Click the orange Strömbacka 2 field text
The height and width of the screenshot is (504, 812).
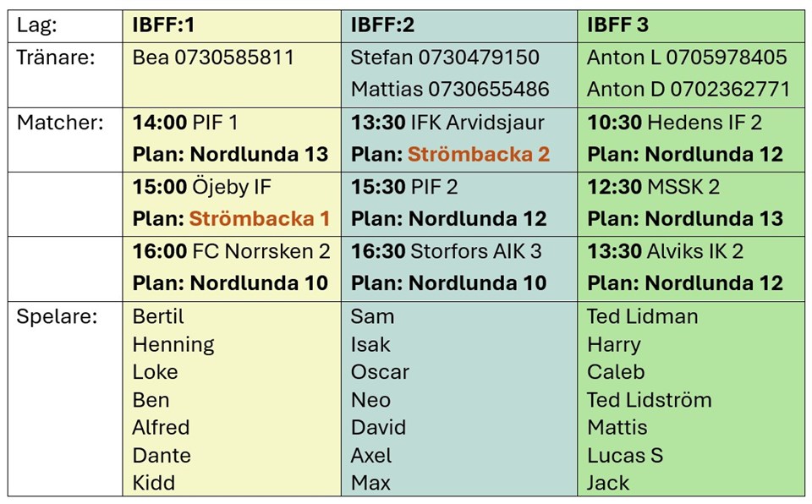click(x=479, y=155)
